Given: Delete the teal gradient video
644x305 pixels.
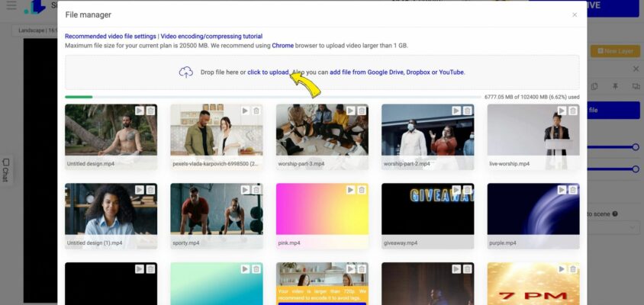Looking at the screenshot, I should (x=256, y=269).
